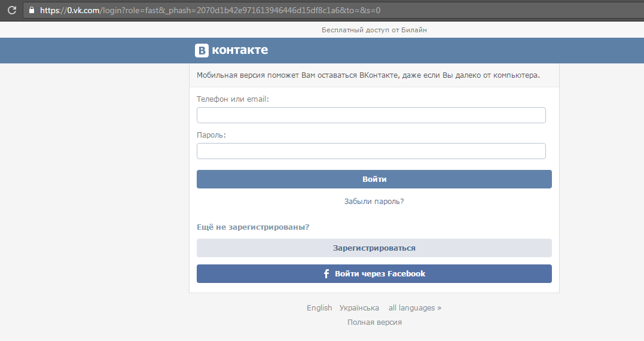Click the "Мобильная версия поможет" info message
Image resolution: width=644 pixels, height=341 pixels.
click(x=368, y=75)
